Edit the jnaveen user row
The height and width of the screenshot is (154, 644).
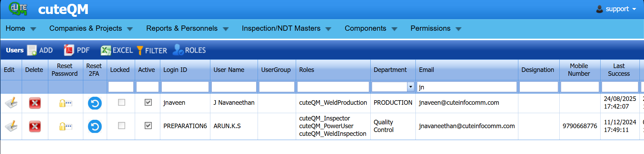click(11, 103)
